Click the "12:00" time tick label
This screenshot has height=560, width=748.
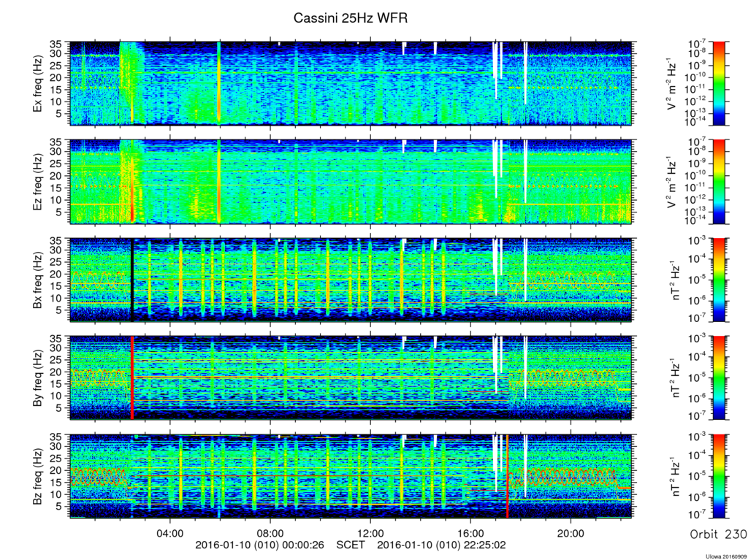pos(370,533)
